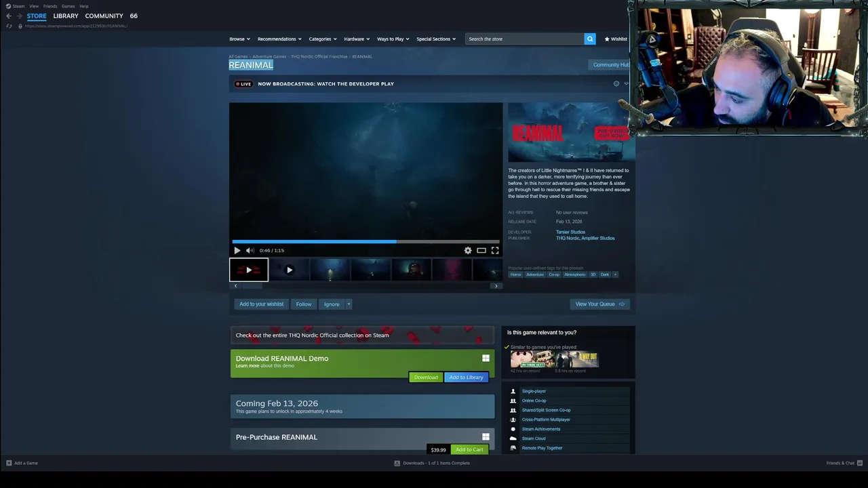Expand the Hardware menu
Screen dimensions: 868x488
(357, 39)
